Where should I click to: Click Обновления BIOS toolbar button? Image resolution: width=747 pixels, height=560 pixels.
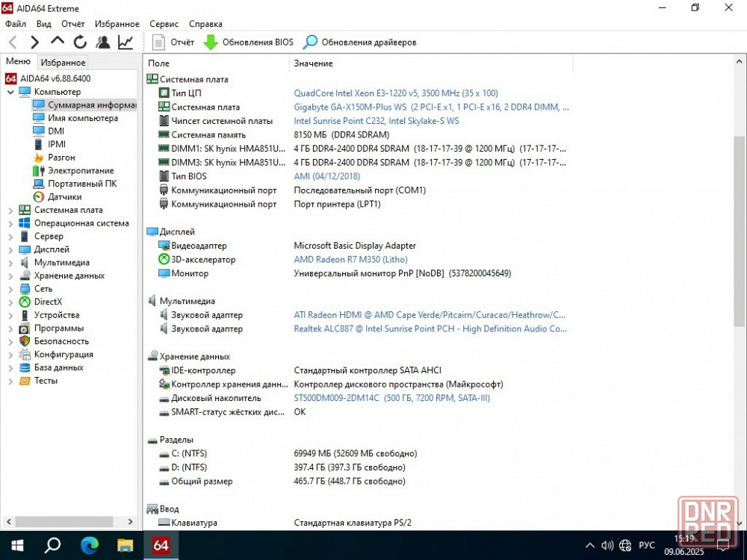(248, 43)
